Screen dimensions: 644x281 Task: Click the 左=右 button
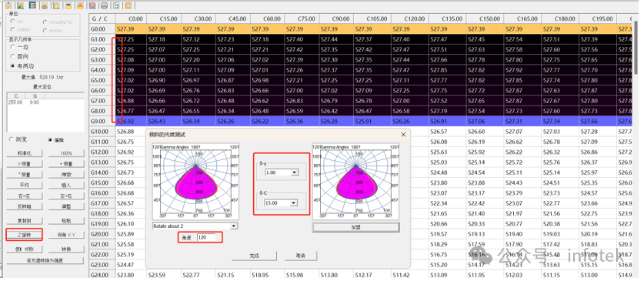pyautogui.click(x=65, y=196)
